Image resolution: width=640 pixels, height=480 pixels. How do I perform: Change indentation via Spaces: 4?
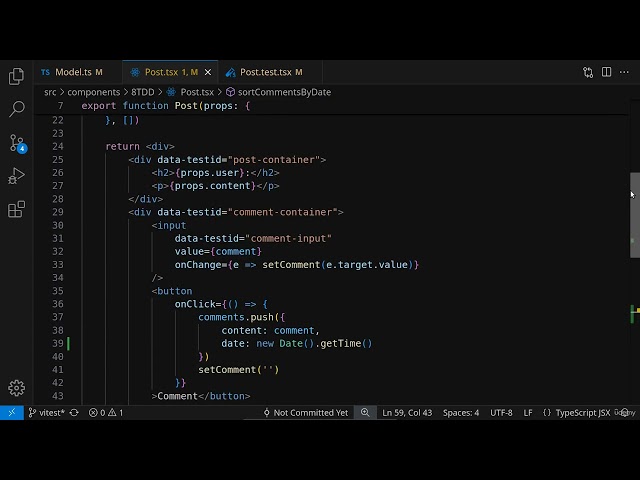pyautogui.click(x=461, y=413)
